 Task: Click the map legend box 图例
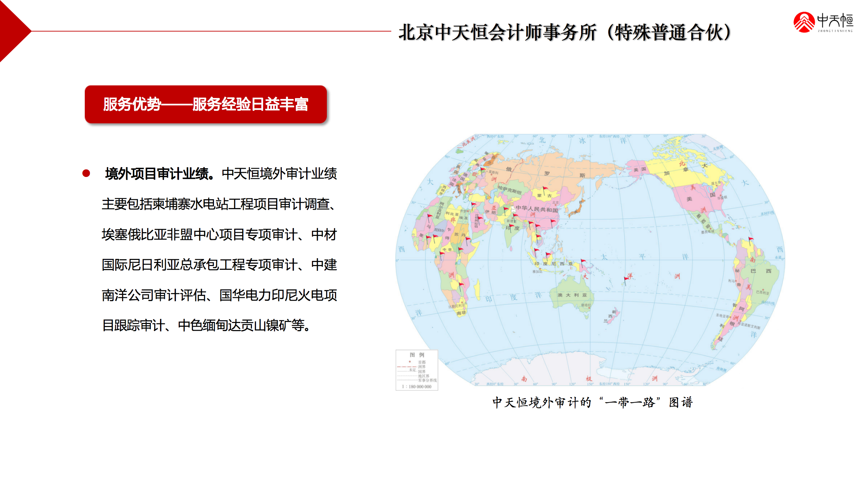(417, 370)
